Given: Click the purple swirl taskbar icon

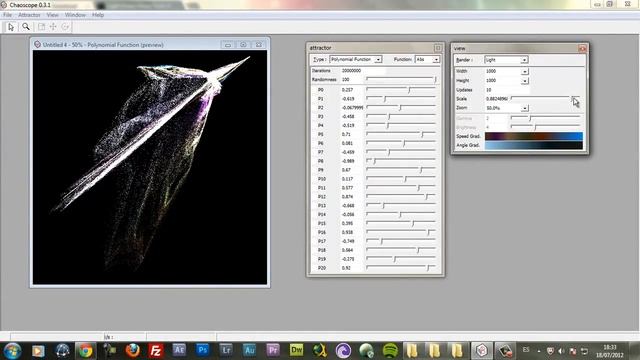Looking at the screenshot, I should click(x=343, y=351).
